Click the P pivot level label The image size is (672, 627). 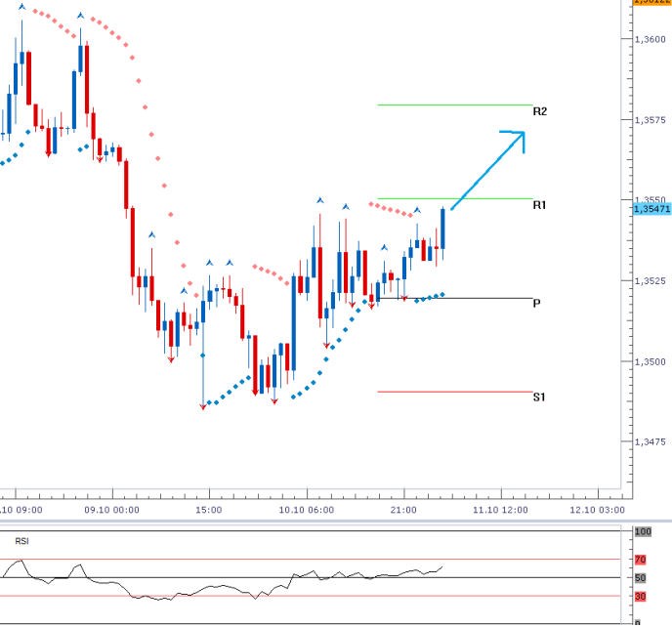[536, 304]
